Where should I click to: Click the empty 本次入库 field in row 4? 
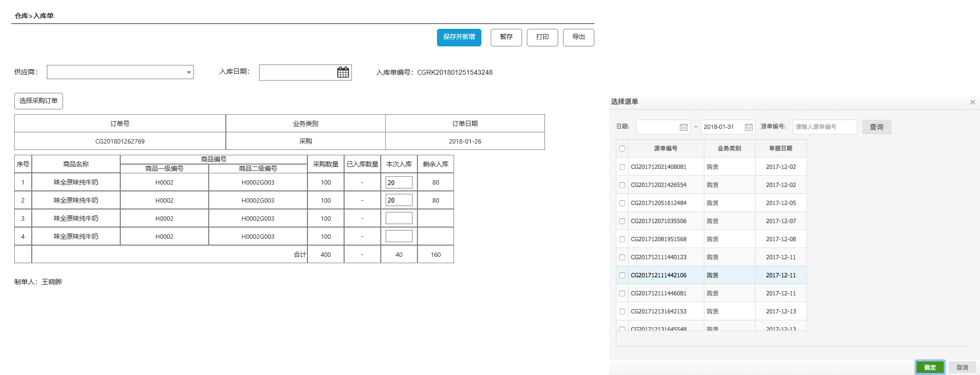pyautogui.click(x=399, y=236)
